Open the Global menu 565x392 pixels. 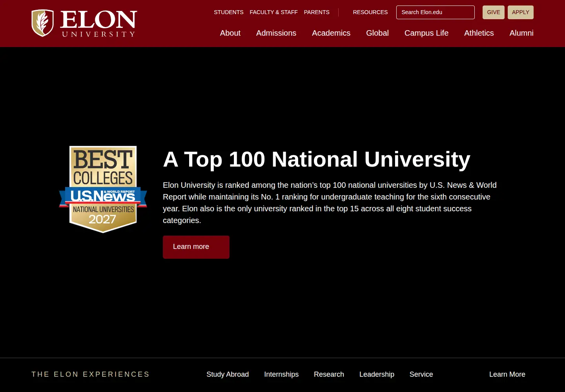[377, 33]
